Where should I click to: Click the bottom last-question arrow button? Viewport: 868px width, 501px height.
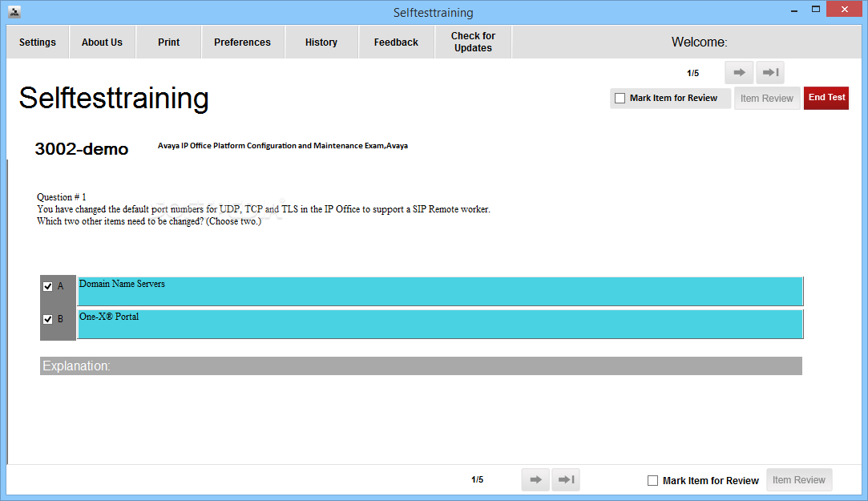tap(566, 479)
